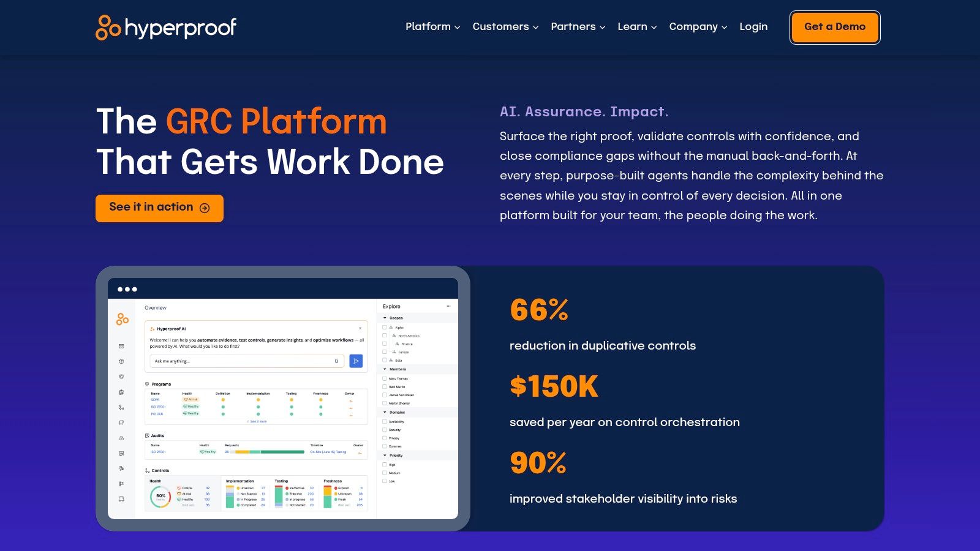Screen dimensions: 980x551
Task: Click the icon beside the Programs heading
Action: 147,384
